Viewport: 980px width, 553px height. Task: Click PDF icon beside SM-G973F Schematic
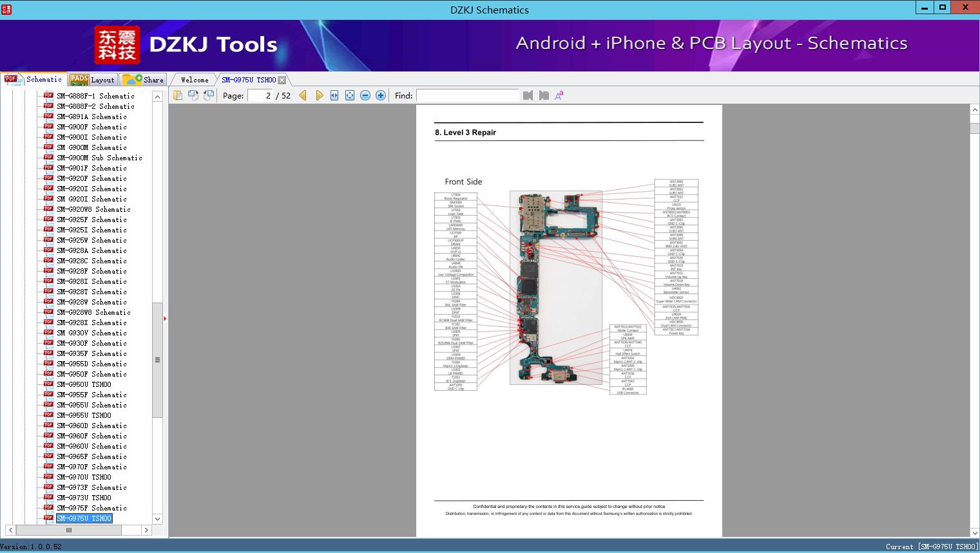(x=48, y=487)
